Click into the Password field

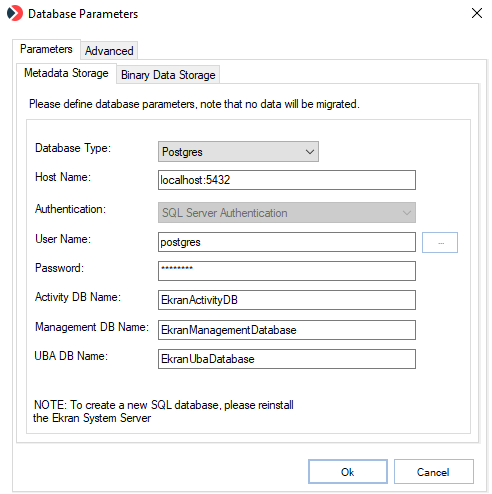[x=287, y=271]
